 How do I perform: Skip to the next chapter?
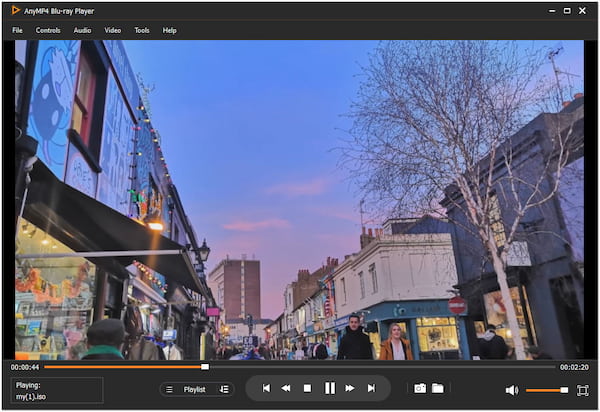click(371, 388)
